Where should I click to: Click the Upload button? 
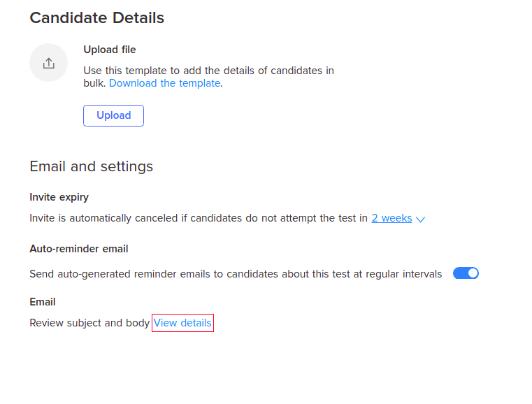click(x=114, y=115)
